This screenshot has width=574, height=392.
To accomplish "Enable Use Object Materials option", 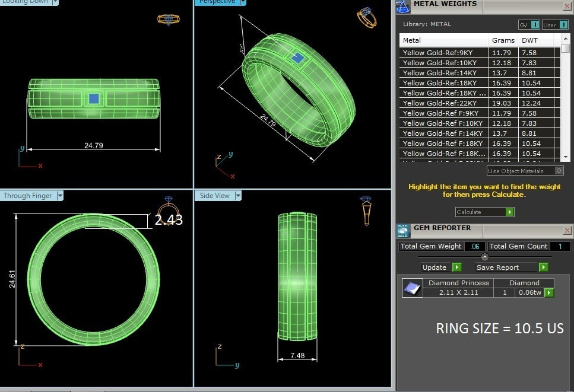I will (558, 171).
